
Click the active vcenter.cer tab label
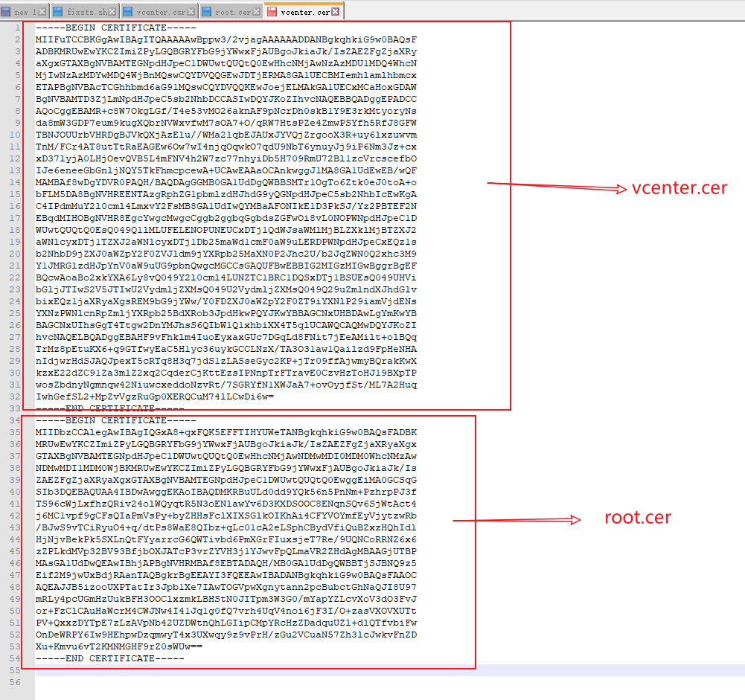(x=304, y=12)
